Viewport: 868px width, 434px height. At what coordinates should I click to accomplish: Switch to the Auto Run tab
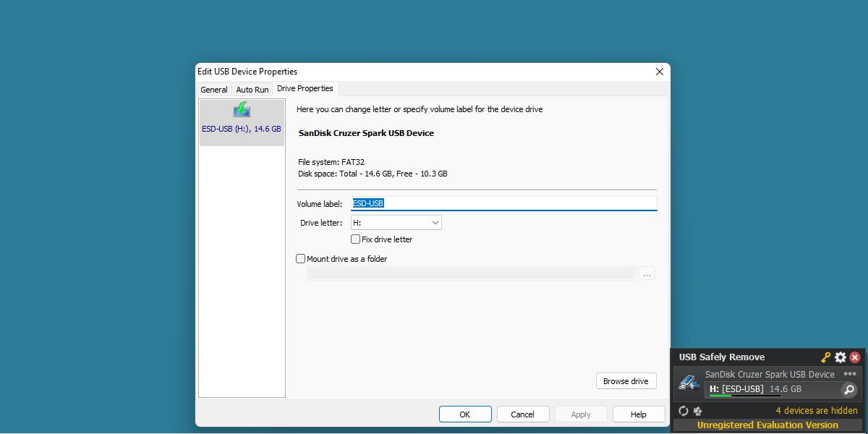click(252, 90)
